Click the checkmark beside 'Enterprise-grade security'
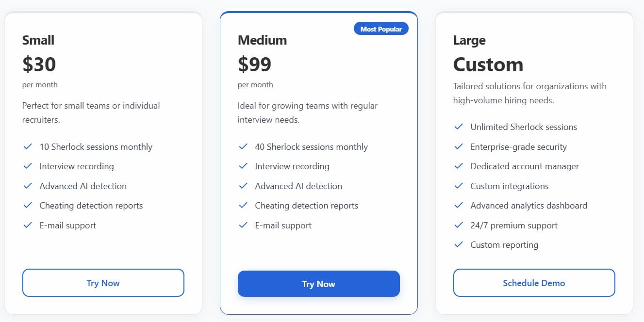 pos(459,146)
